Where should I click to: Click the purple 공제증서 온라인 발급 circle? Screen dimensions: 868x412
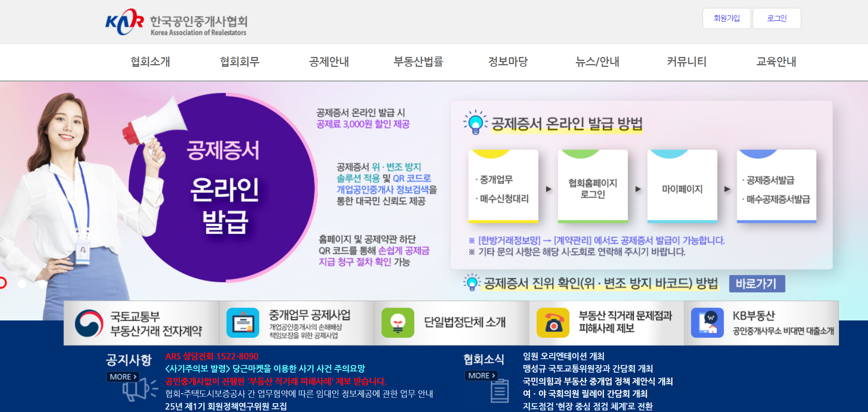point(223,187)
